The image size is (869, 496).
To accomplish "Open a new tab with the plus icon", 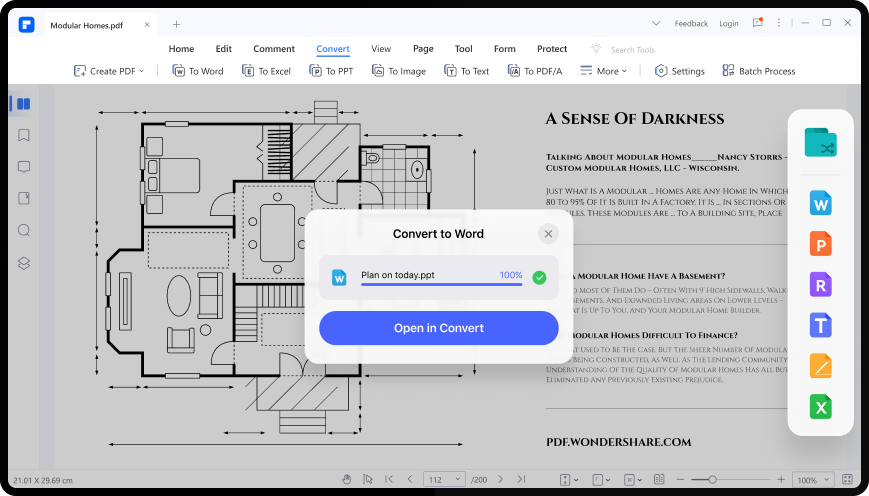I will [176, 24].
